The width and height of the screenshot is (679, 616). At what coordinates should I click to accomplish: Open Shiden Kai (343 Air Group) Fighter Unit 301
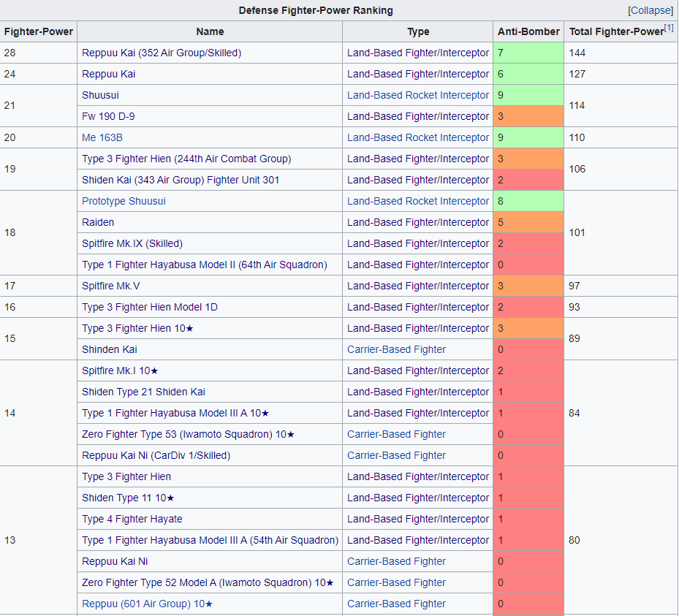tap(181, 180)
